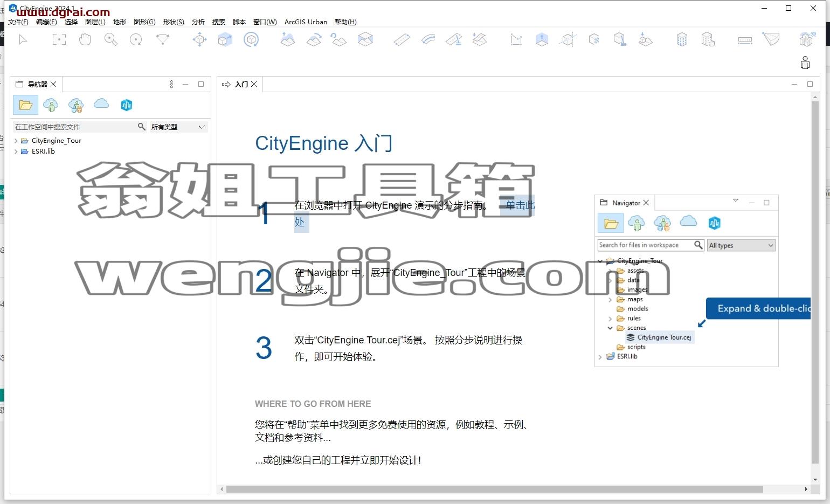Open the 所有类型 file type dropdown
Image resolution: width=830 pixels, height=504 pixels.
click(178, 127)
